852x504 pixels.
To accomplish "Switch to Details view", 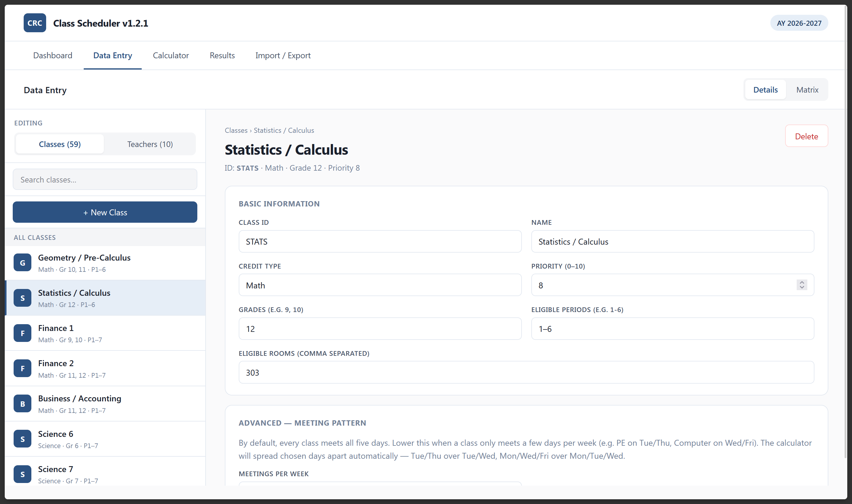I will (x=765, y=90).
